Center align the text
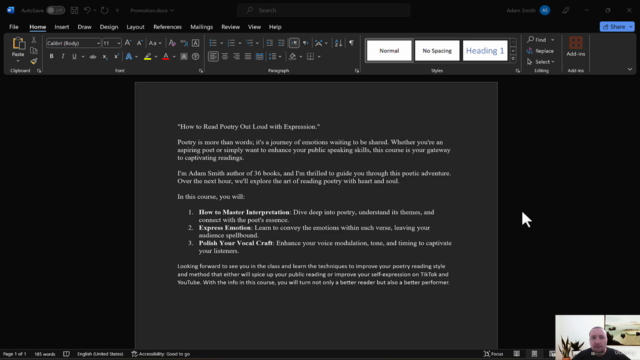 tap(225, 56)
